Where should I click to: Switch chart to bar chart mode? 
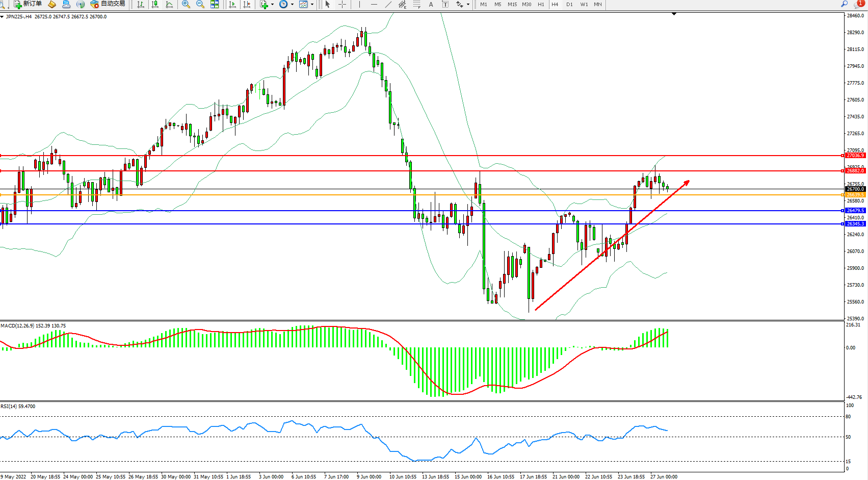[x=141, y=4]
